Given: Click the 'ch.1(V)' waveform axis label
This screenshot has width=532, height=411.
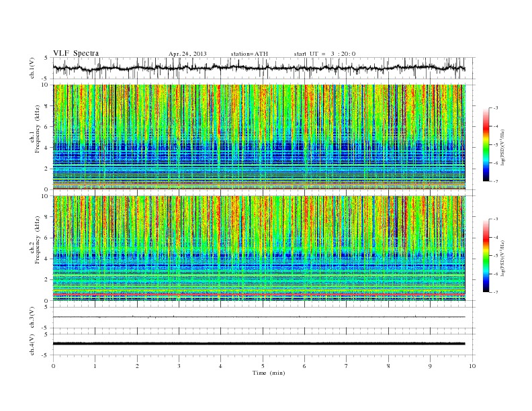Looking at the screenshot, I should [x=32, y=68].
